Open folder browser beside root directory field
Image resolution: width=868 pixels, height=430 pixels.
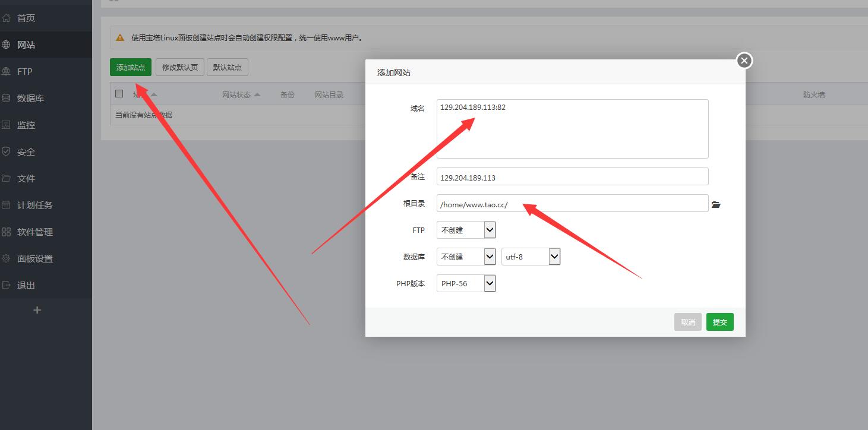click(x=716, y=204)
